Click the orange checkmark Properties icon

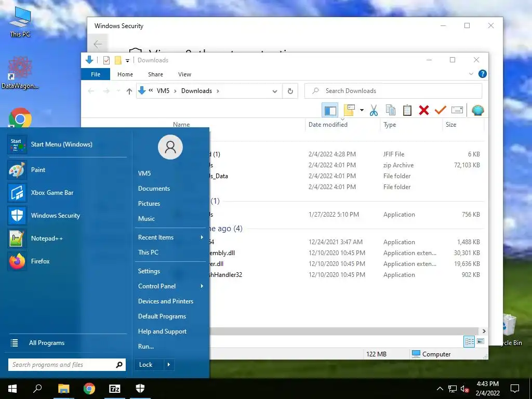pos(441,110)
